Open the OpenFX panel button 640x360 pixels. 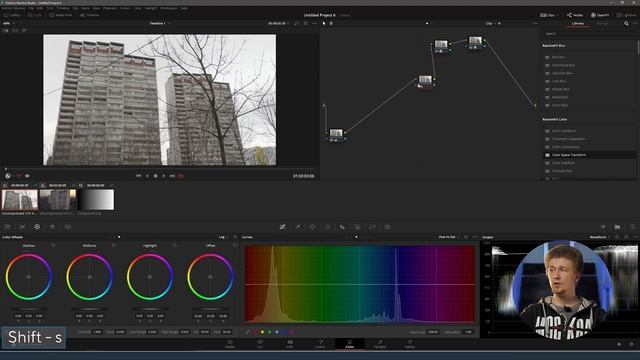pyautogui.click(x=600, y=15)
